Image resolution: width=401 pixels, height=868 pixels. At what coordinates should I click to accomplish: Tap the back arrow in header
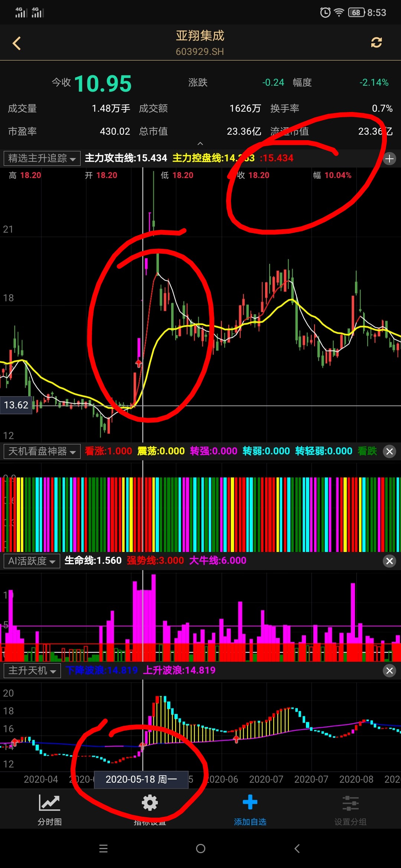[17, 43]
